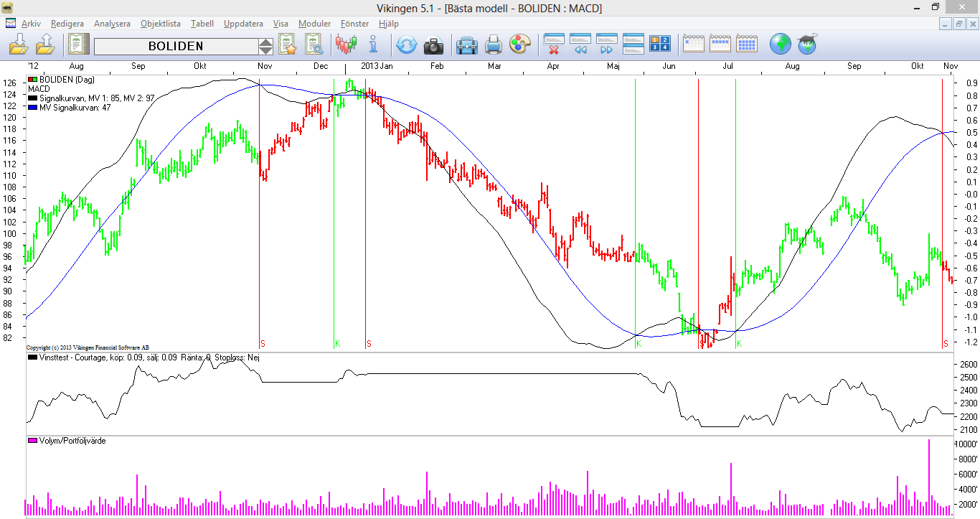Click the 'Volym/Portföljvärde' label text
Image resolution: width=980 pixels, height=519 pixels.
coord(72,441)
